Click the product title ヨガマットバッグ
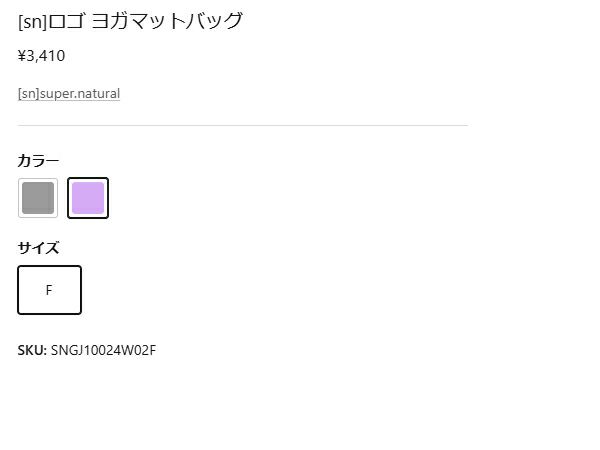 [174, 21]
